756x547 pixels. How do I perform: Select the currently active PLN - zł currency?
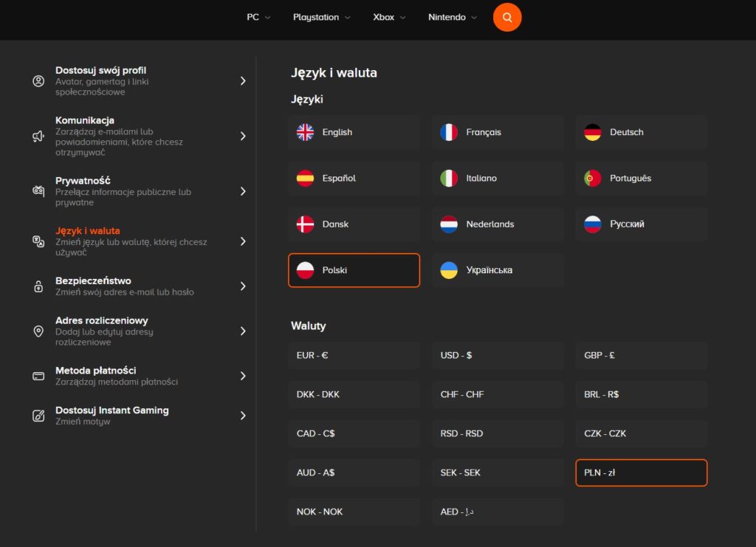click(641, 472)
